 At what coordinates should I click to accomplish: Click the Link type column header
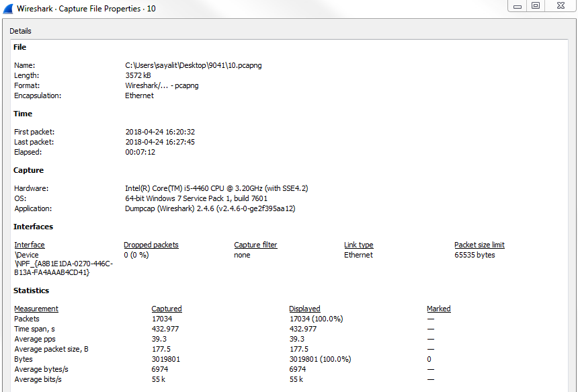coord(359,245)
